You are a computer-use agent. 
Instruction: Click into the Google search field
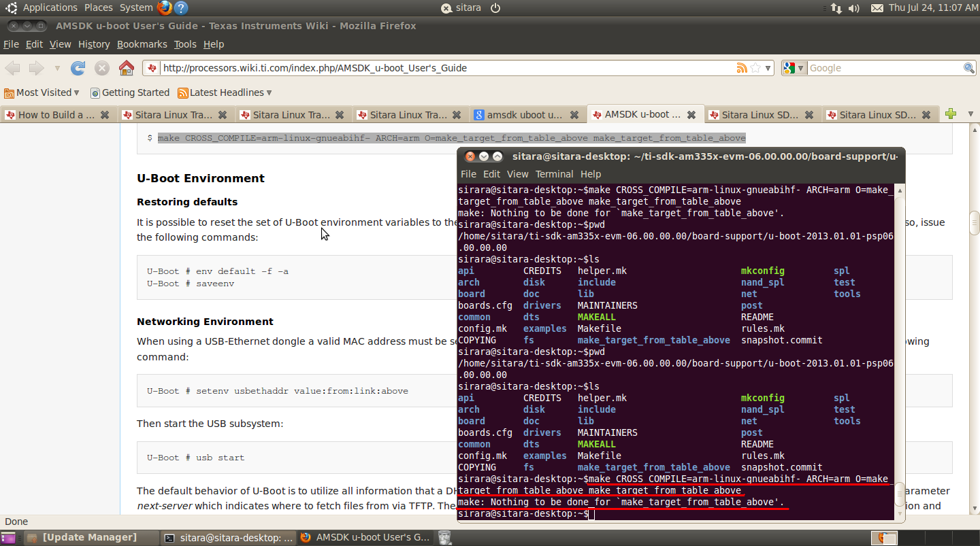tap(885, 68)
